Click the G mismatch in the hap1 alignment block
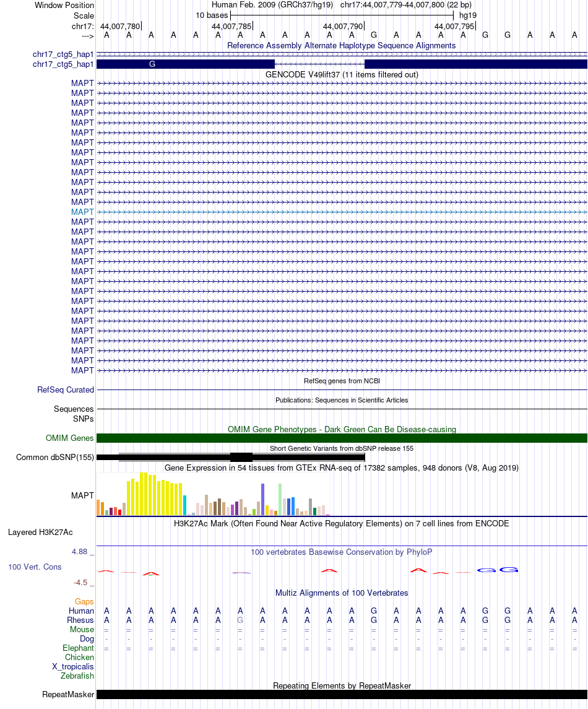Viewport: 588px width, 709px height. click(152, 64)
